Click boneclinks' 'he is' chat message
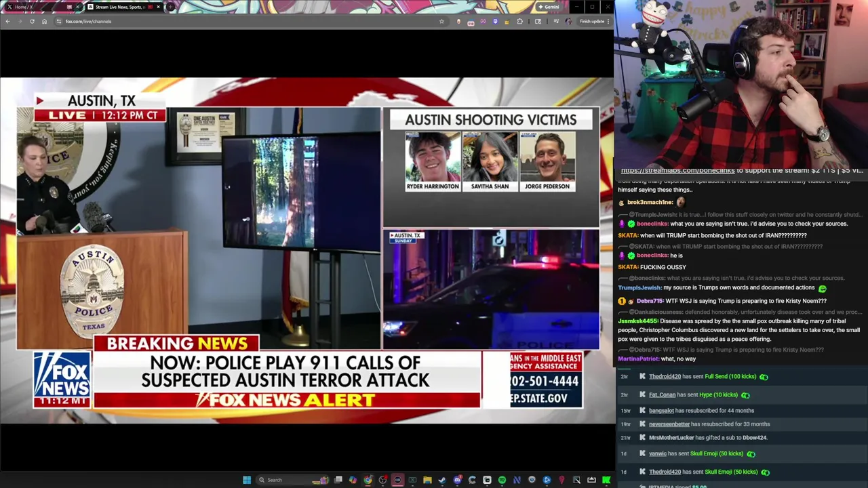The image size is (868, 488). coord(650,256)
